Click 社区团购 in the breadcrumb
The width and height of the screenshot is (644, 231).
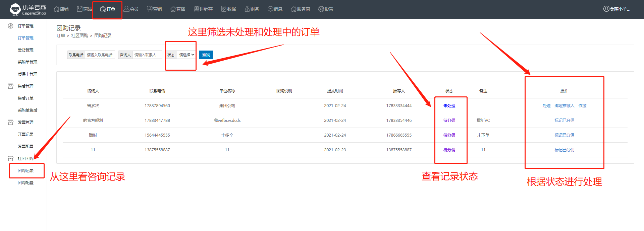coord(79,36)
